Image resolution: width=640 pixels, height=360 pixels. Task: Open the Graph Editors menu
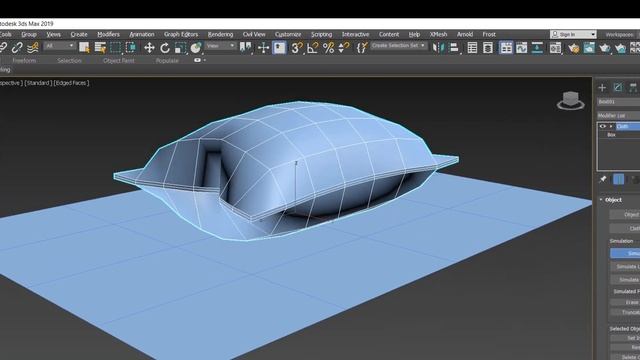(x=181, y=34)
